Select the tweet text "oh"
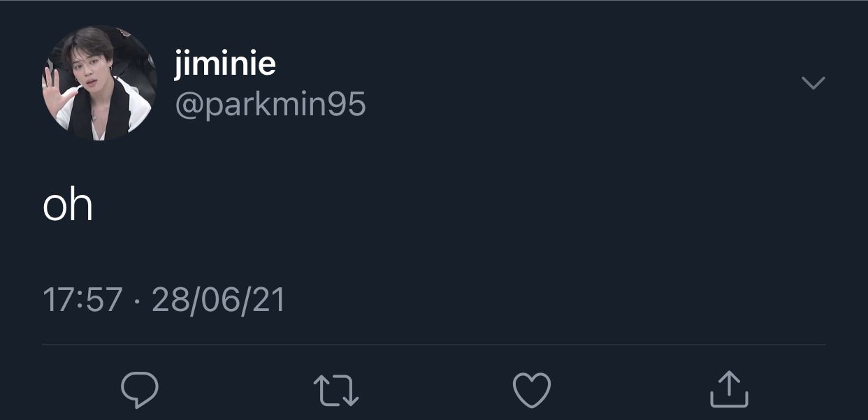The image size is (868, 420). [68, 205]
